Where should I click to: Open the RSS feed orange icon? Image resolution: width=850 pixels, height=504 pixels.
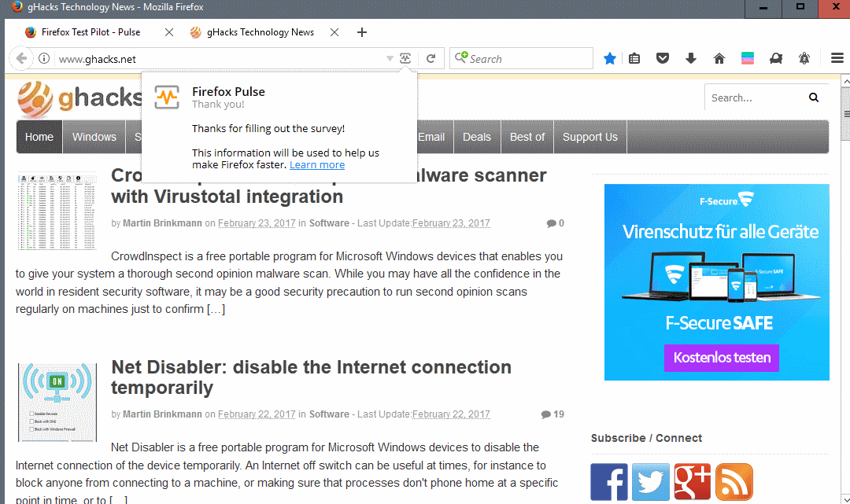point(734,482)
